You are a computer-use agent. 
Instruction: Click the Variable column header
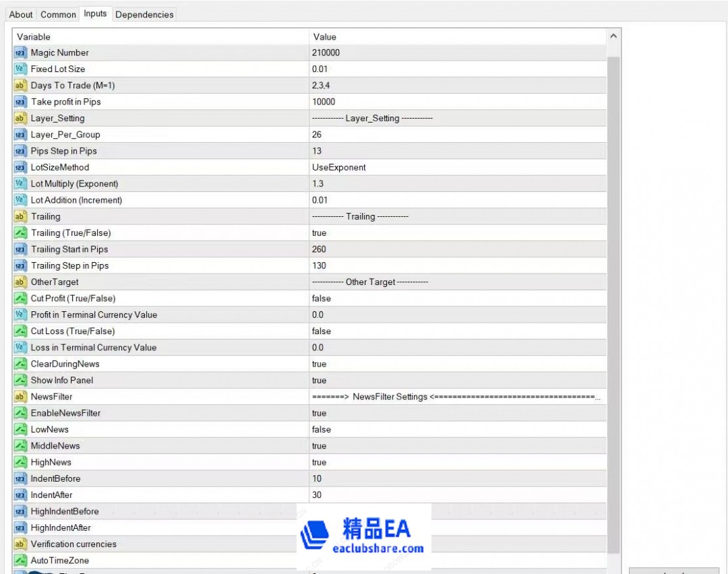160,36
